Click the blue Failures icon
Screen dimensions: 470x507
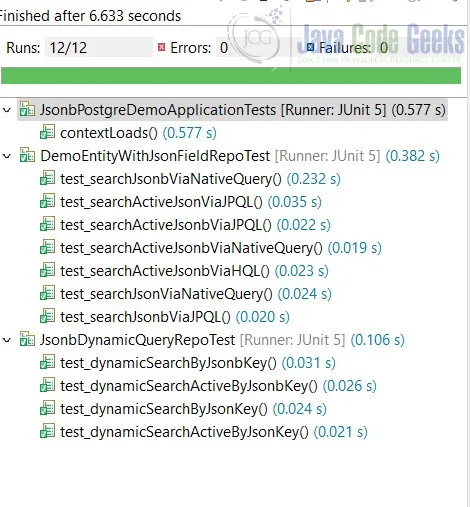[x=310, y=47]
